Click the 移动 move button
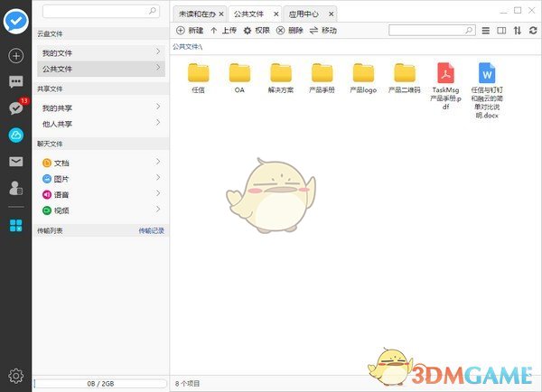The width and height of the screenshot is (542, 392). pos(323,31)
